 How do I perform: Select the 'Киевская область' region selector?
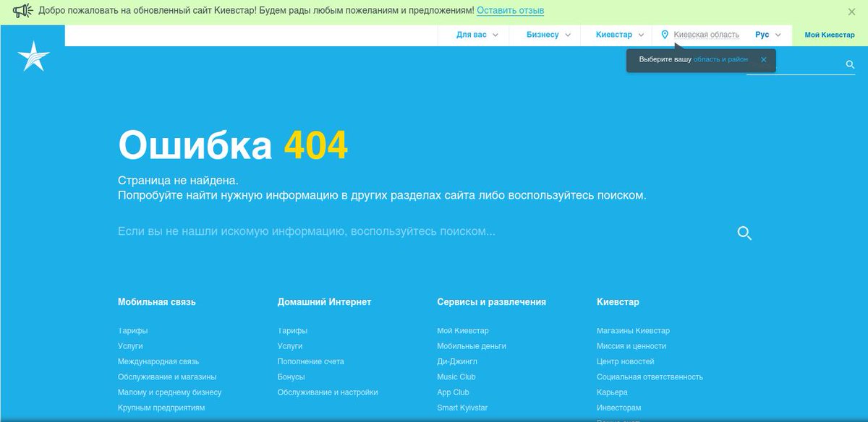(x=706, y=35)
